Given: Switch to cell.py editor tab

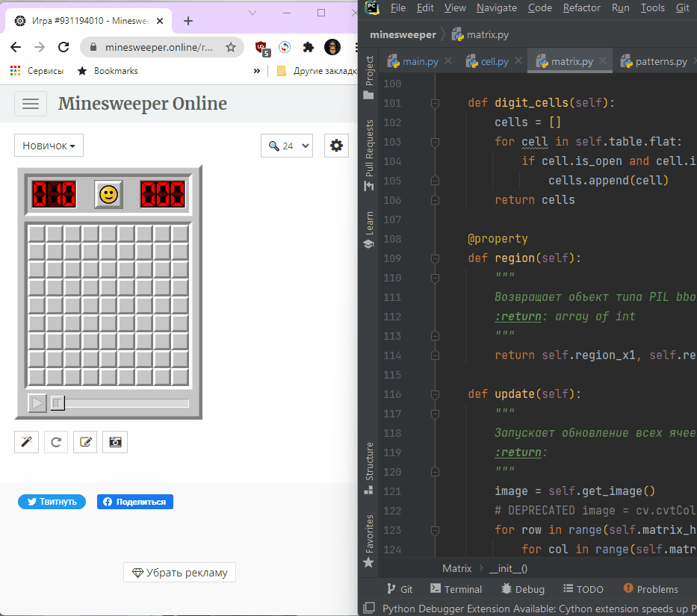Looking at the screenshot, I should (x=495, y=62).
